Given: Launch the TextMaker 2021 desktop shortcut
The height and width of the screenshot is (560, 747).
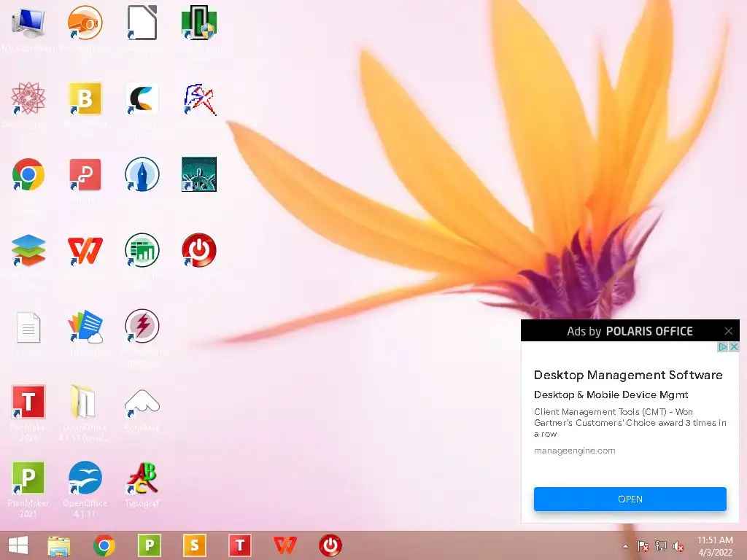Looking at the screenshot, I should click(x=28, y=402).
